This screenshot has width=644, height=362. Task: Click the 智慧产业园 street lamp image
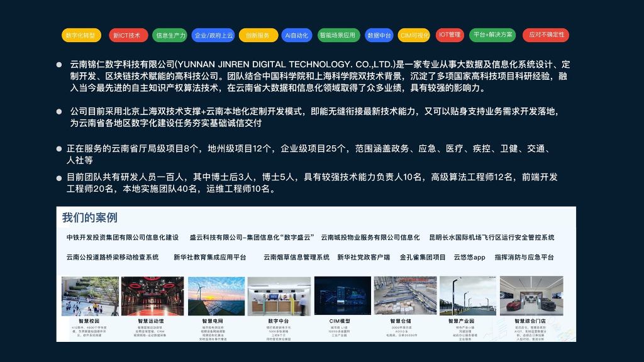[468, 296]
